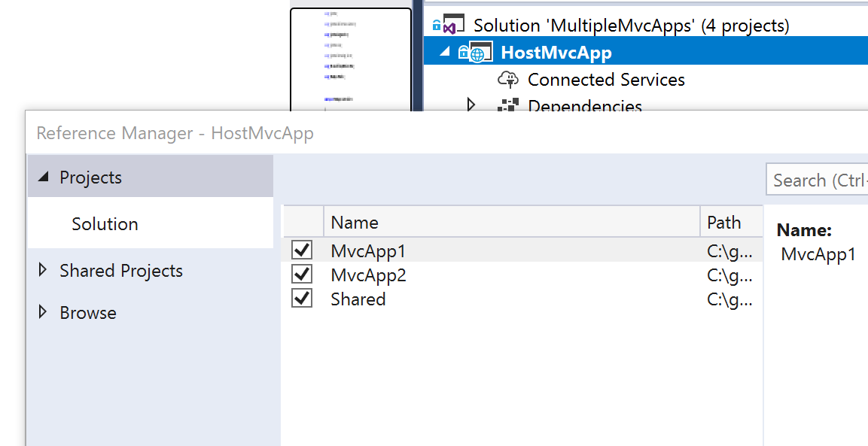Sort the list by the Path column header
868x446 pixels.
tap(731, 222)
